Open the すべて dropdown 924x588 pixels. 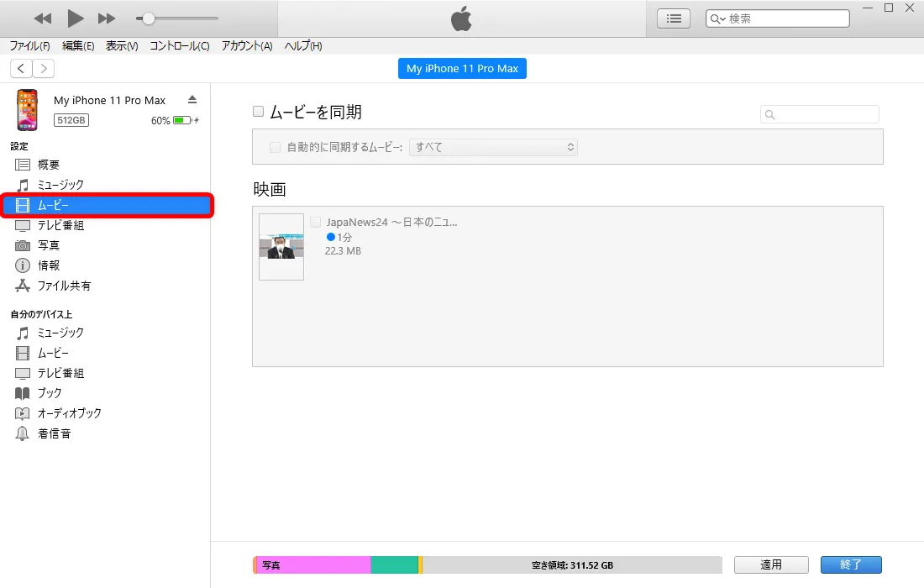[x=493, y=147]
